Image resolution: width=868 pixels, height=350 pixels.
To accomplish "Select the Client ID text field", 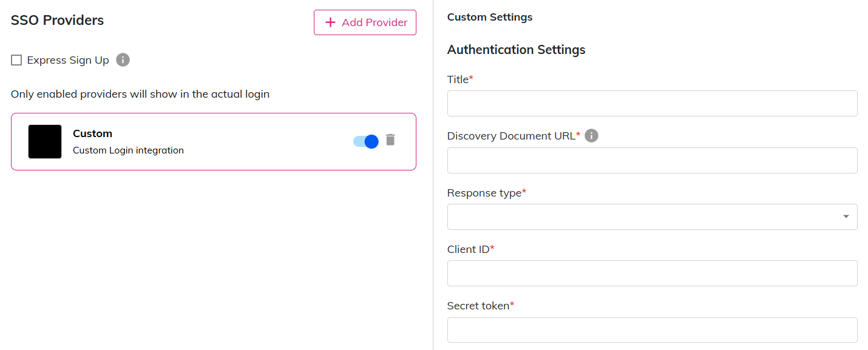I will tap(652, 274).
